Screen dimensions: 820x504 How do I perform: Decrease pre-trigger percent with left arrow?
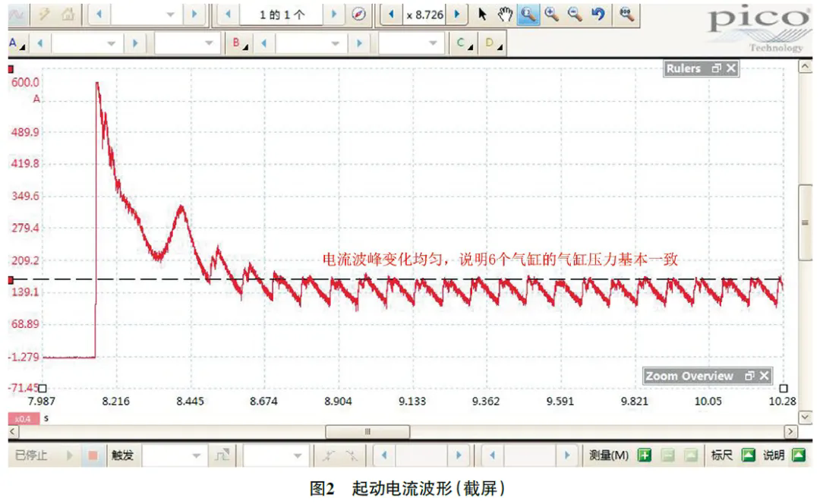pos(492,455)
